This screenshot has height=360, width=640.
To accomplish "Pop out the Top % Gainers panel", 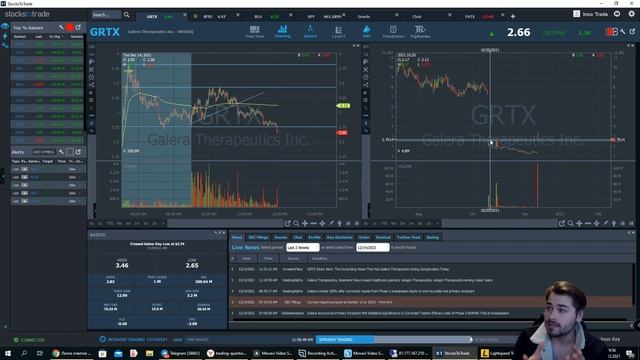I will pyautogui.click(x=78, y=27).
